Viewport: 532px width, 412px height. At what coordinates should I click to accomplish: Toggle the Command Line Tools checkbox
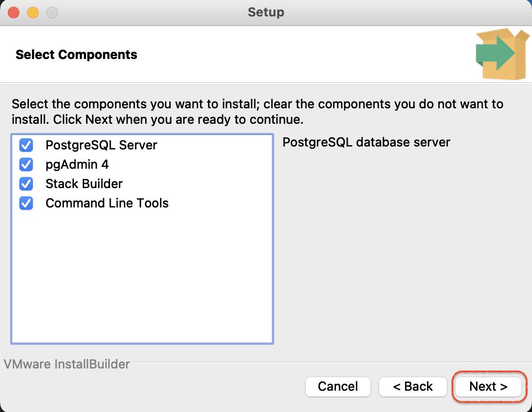(26, 203)
